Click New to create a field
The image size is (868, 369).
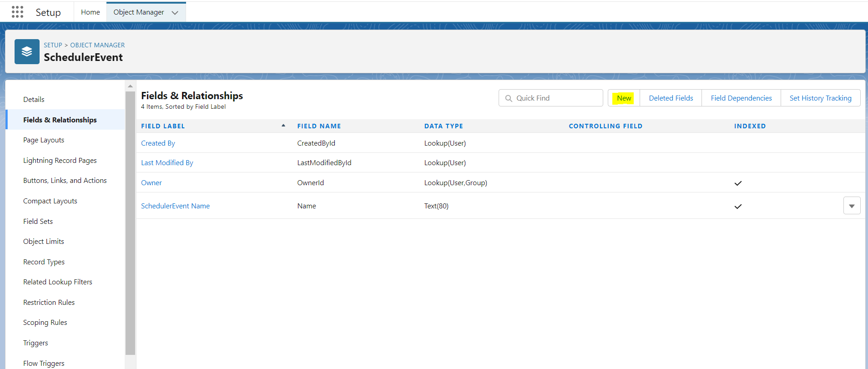624,98
